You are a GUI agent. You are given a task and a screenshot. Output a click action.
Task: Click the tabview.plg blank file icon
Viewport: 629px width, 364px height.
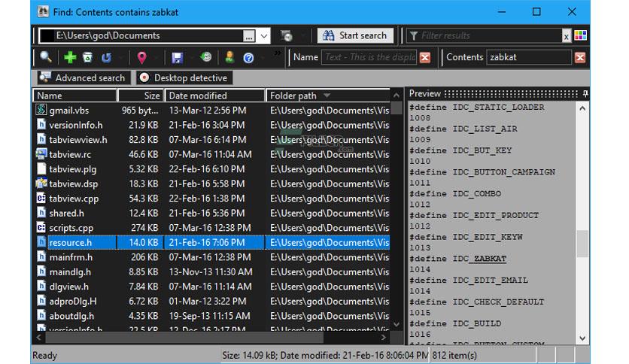(x=41, y=168)
